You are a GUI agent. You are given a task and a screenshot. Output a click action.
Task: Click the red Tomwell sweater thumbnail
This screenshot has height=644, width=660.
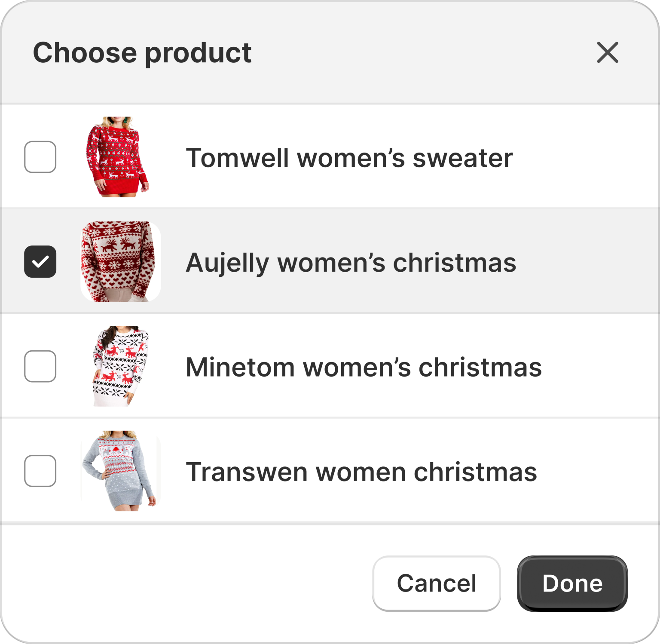click(x=117, y=157)
